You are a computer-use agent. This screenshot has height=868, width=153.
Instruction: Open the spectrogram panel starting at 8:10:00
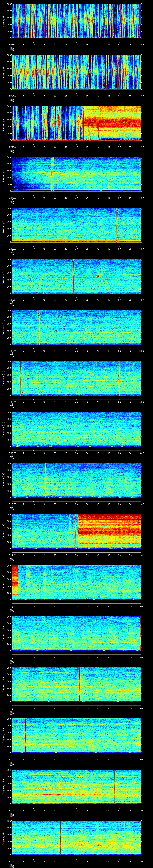pyautogui.click(x=77, y=481)
